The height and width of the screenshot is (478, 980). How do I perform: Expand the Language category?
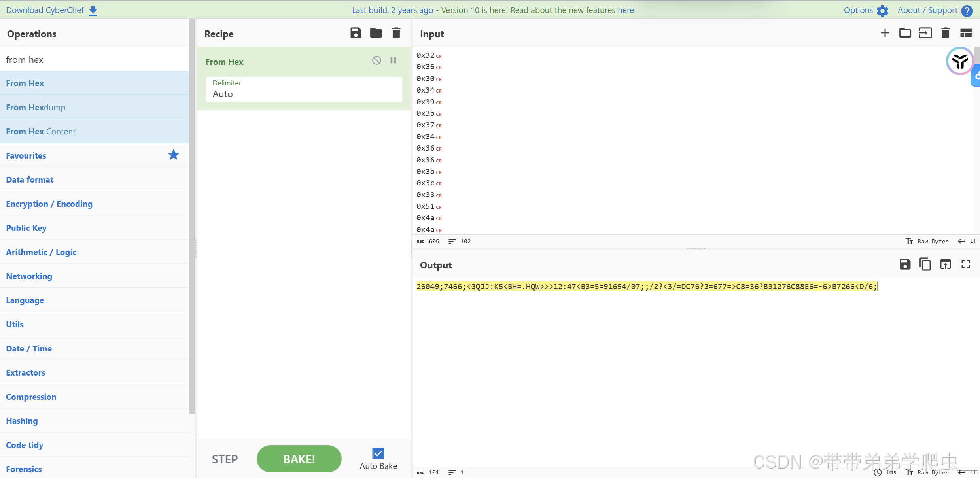(x=95, y=300)
